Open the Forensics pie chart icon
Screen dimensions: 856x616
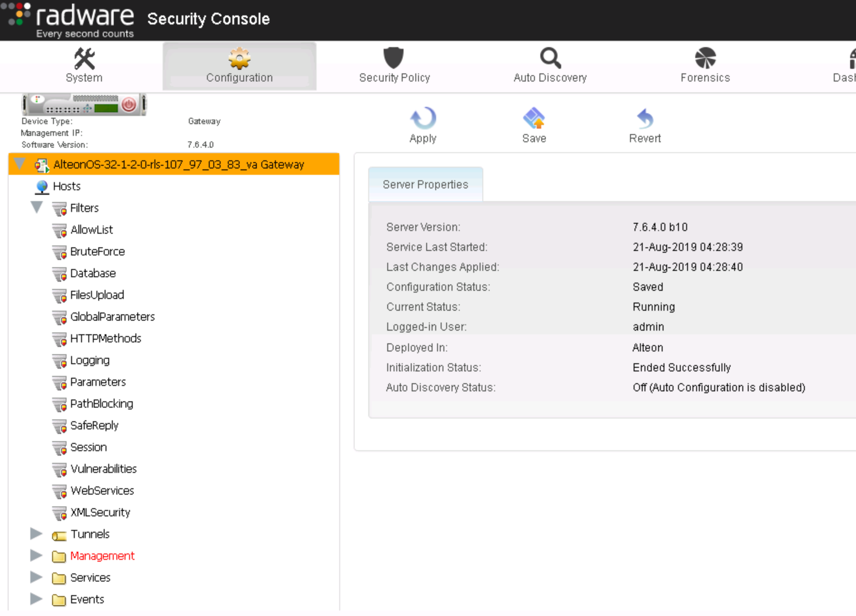pyautogui.click(x=705, y=59)
